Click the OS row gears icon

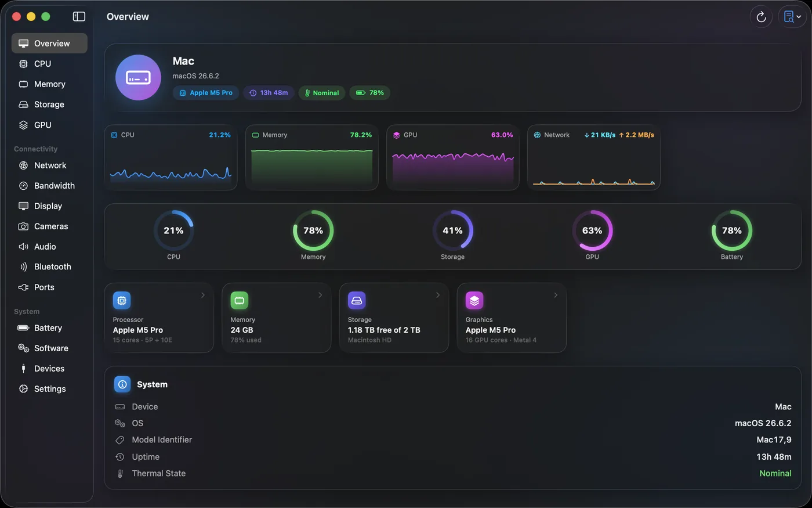click(x=120, y=423)
